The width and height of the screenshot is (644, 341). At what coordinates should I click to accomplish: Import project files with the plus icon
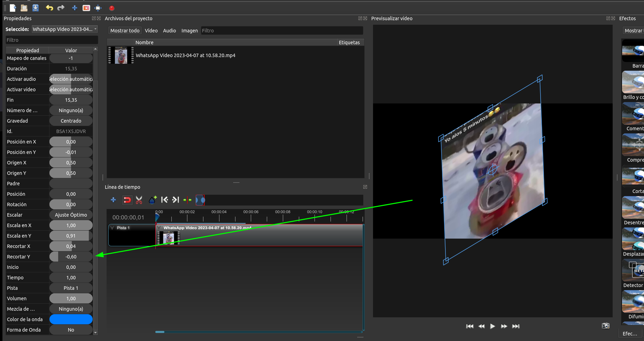75,8
